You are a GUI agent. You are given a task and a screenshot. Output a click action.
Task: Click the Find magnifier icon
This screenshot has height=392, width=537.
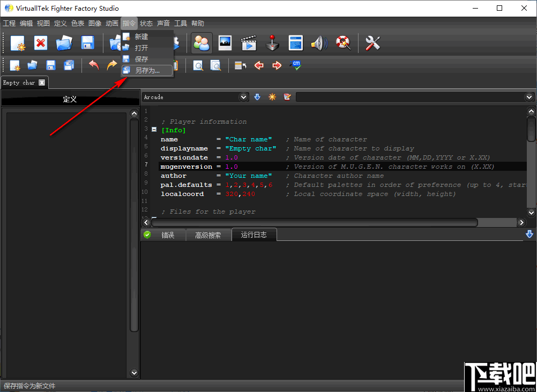point(198,65)
